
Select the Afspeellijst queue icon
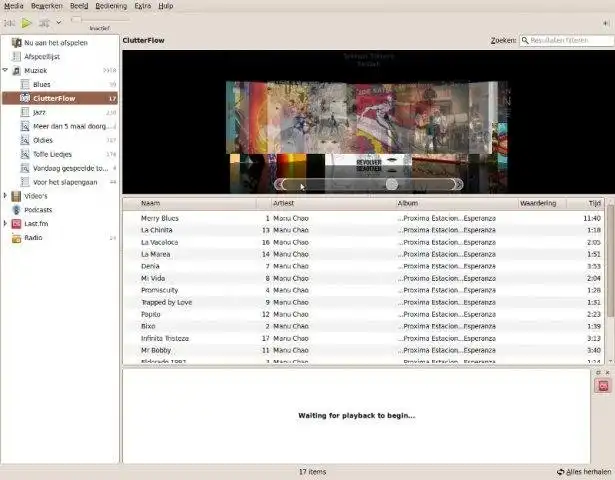tap(16, 56)
